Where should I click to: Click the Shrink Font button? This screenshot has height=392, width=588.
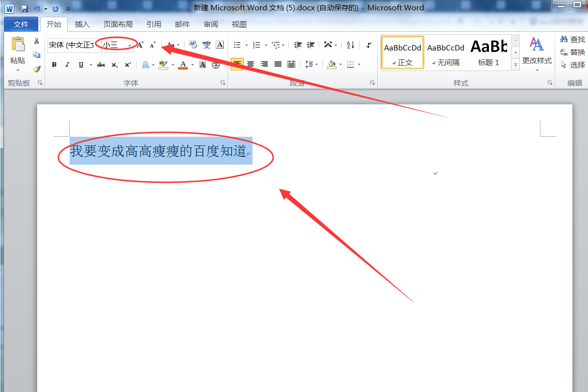[x=153, y=45]
